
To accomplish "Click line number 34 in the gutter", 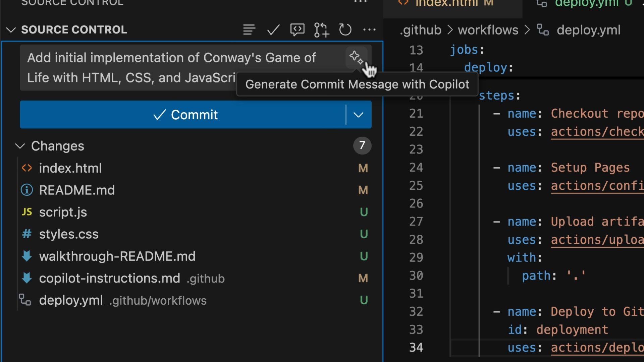I will [x=416, y=348].
